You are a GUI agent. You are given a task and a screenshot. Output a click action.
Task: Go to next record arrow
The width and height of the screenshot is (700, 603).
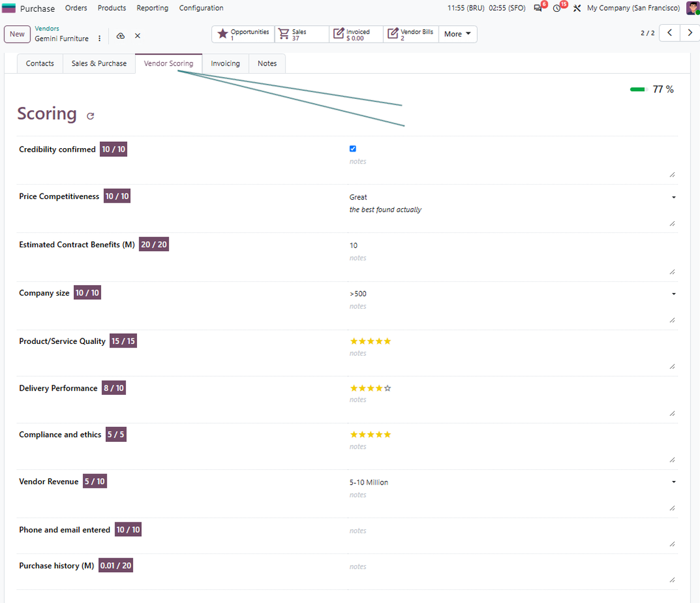(x=689, y=33)
